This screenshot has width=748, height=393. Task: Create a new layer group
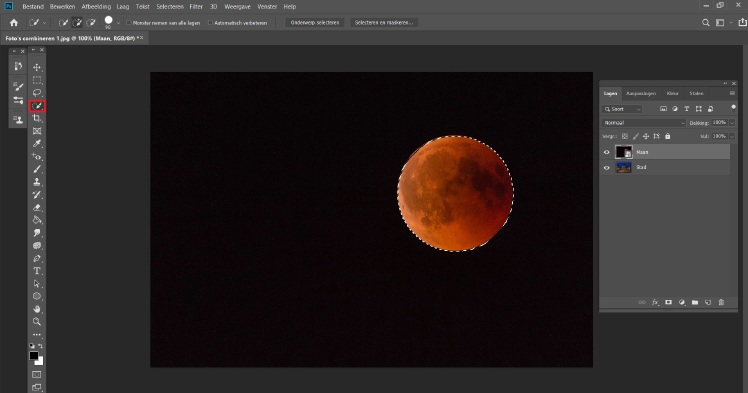pos(695,302)
